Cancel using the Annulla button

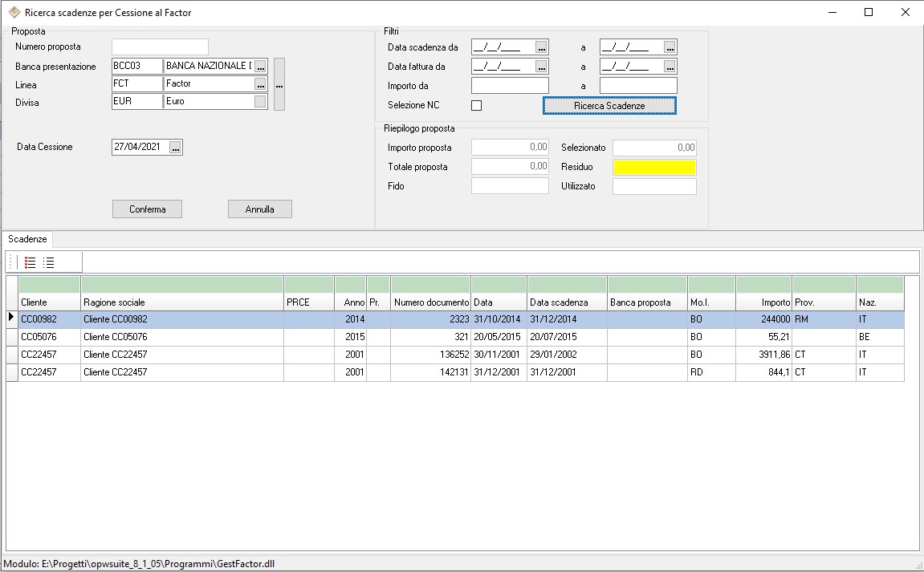tap(259, 209)
